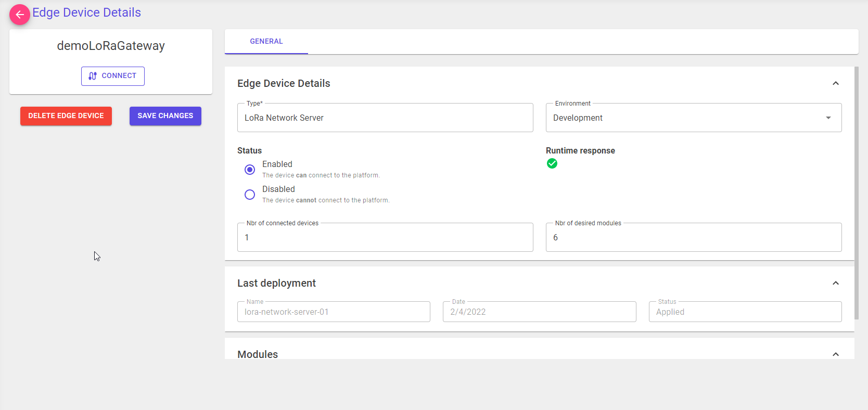
Task: Select the Disabled status radio button
Action: 250,195
